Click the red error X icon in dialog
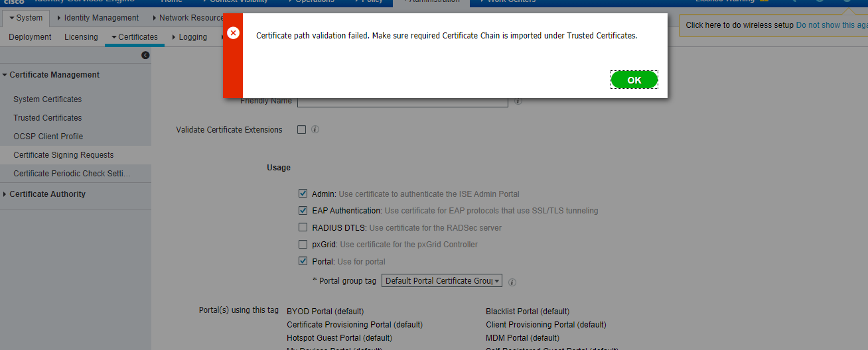Screen dimensions: 868x350 [233, 33]
